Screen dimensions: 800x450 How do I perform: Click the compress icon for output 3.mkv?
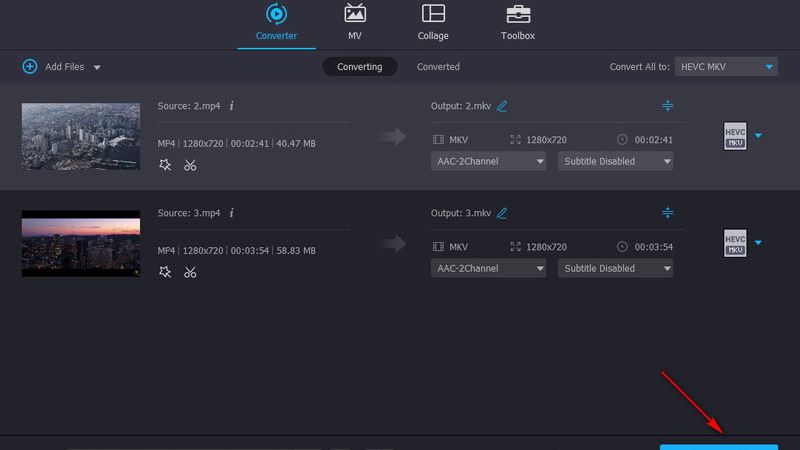tap(667, 213)
